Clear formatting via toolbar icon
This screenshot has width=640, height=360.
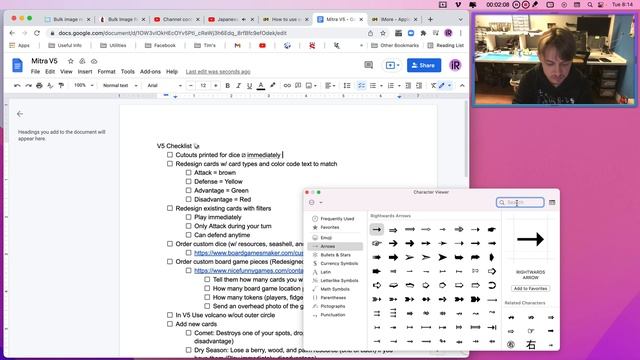point(433,86)
